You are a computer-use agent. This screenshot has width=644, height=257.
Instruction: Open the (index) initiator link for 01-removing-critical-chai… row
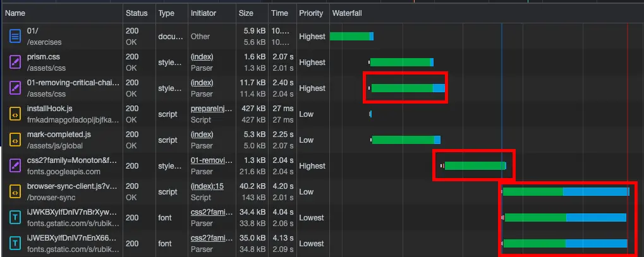point(202,83)
